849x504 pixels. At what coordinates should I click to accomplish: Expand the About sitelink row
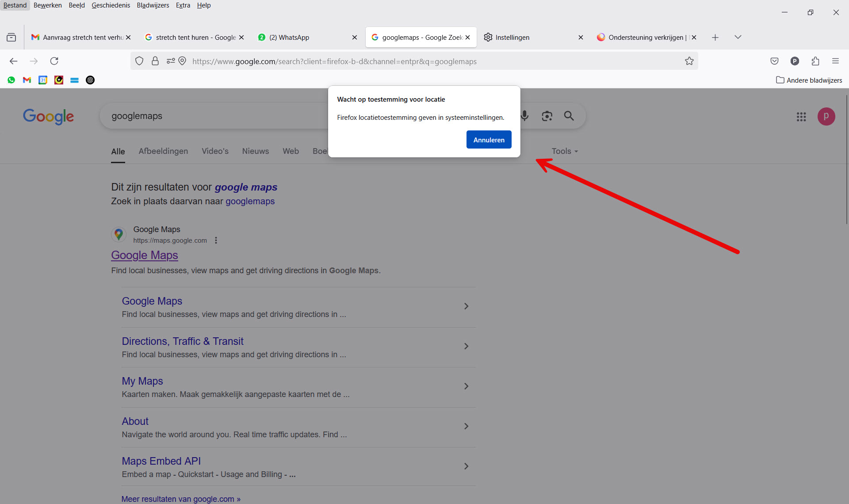click(x=298, y=427)
